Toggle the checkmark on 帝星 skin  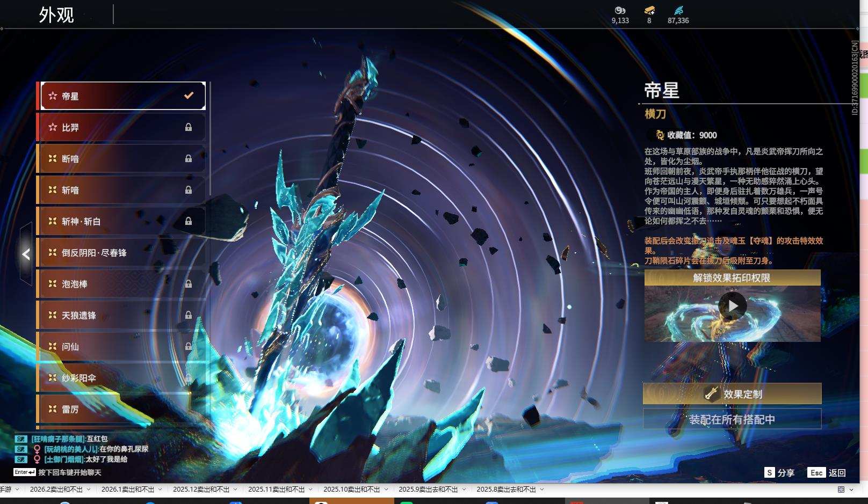pyautogui.click(x=189, y=96)
